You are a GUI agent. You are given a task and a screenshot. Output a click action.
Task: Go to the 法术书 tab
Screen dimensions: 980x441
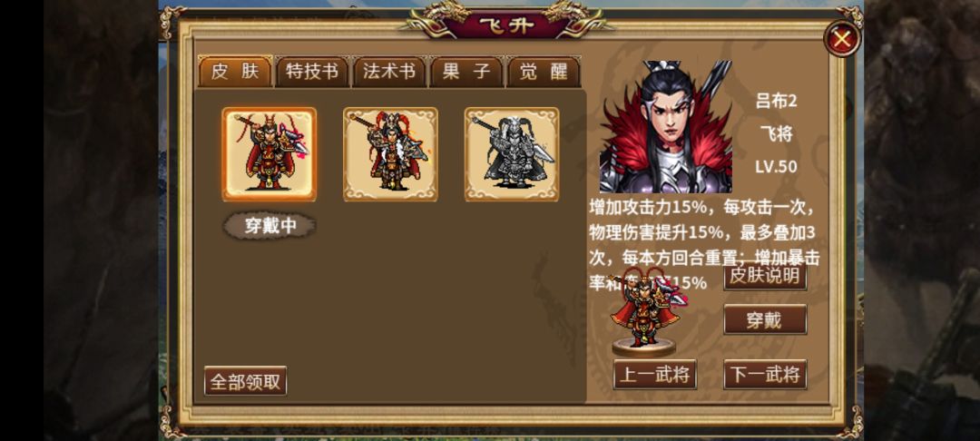tap(389, 72)
